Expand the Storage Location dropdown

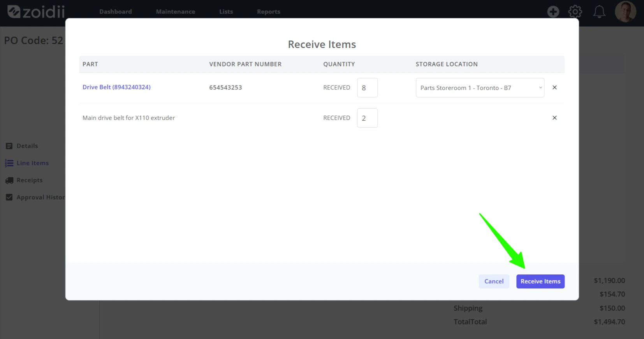click(x=480, y=88)
